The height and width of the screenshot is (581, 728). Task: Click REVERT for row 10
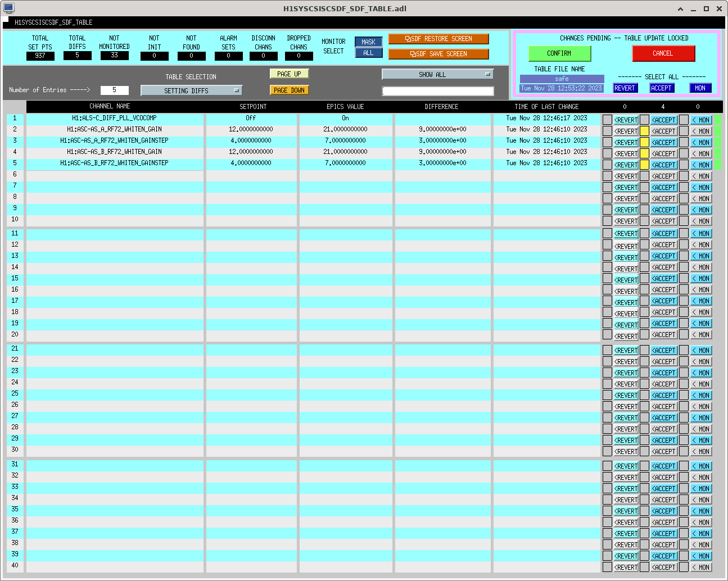coord(626,221)
